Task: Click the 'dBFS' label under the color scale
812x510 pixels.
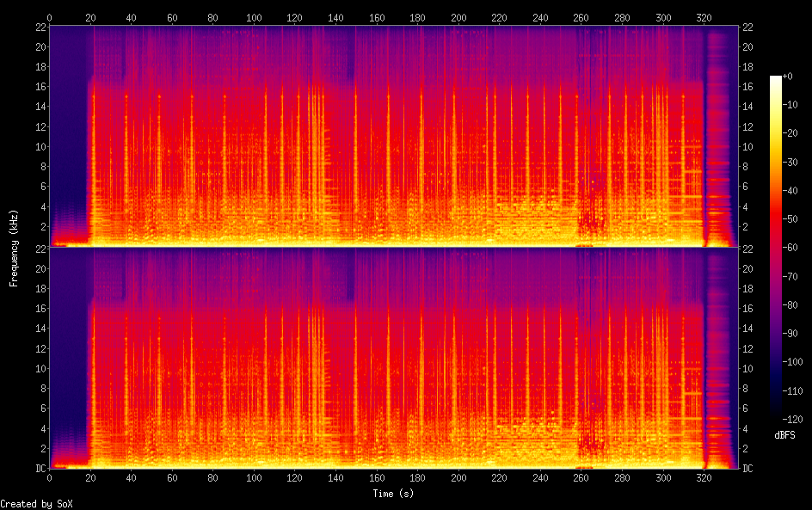Action: pos(784,435)
